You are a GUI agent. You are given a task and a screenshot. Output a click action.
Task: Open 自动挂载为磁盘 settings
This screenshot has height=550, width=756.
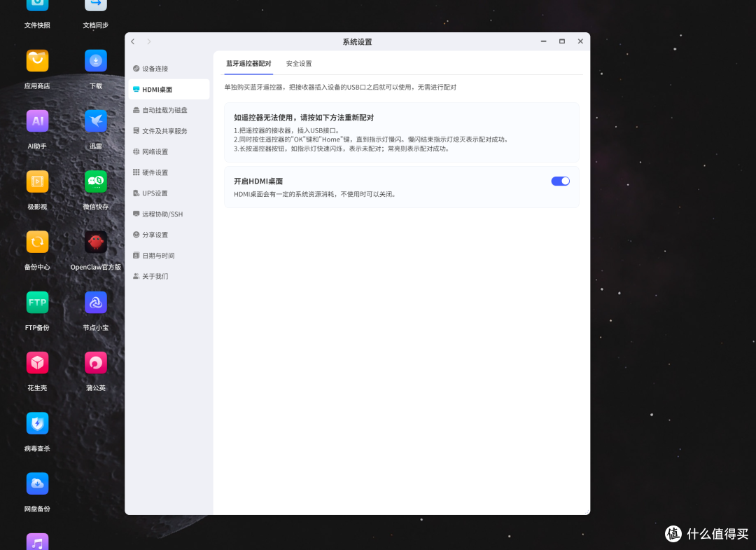click(169, 110)
